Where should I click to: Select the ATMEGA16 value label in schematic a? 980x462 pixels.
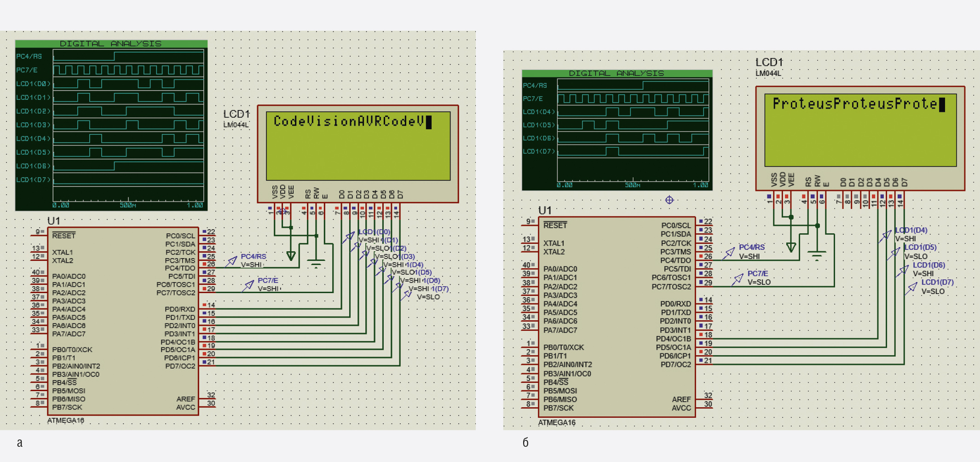click(66, 421)
